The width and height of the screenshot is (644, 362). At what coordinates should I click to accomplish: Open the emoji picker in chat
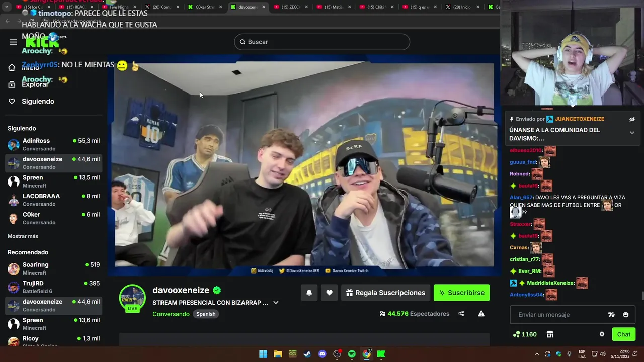(626, 315)
